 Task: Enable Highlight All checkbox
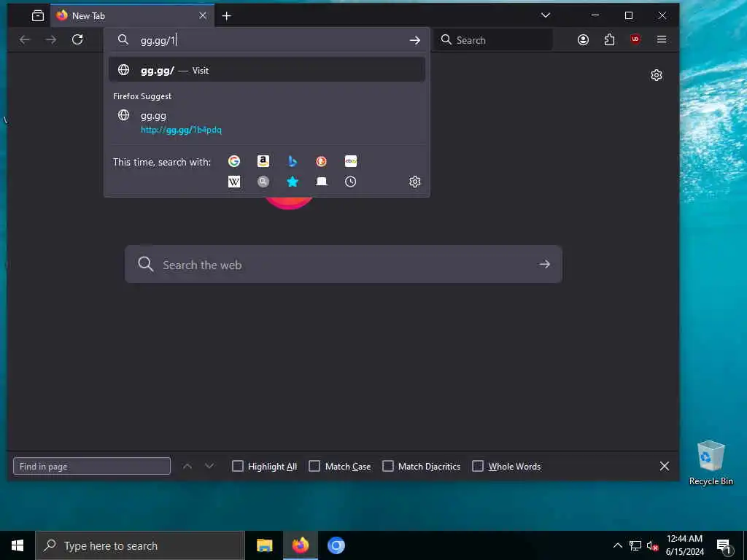pyautogui.click(x=237, y=466)
